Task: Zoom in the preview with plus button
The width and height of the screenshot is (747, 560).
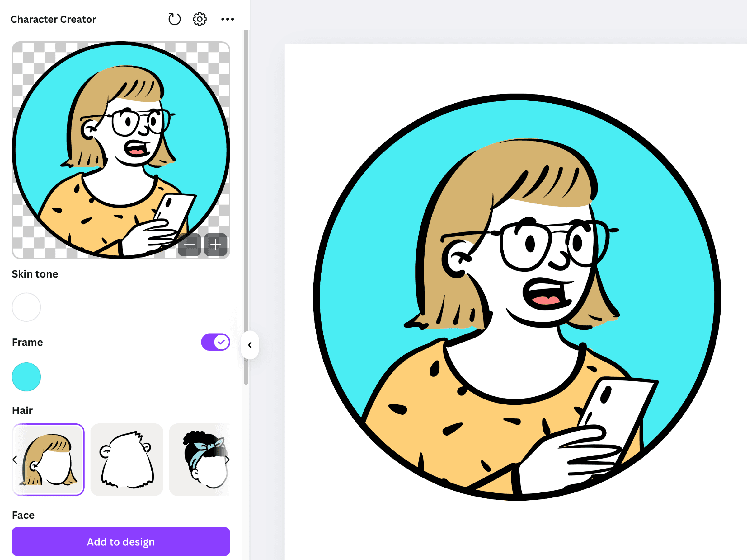Action: (x=215, y=245)
